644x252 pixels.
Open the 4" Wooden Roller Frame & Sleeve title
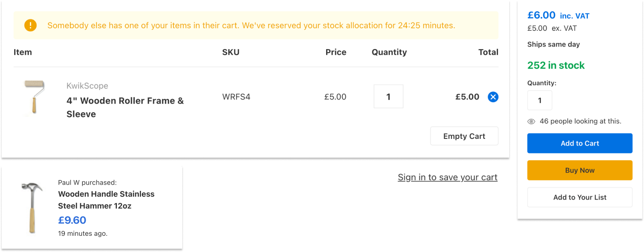pos(125,107)
